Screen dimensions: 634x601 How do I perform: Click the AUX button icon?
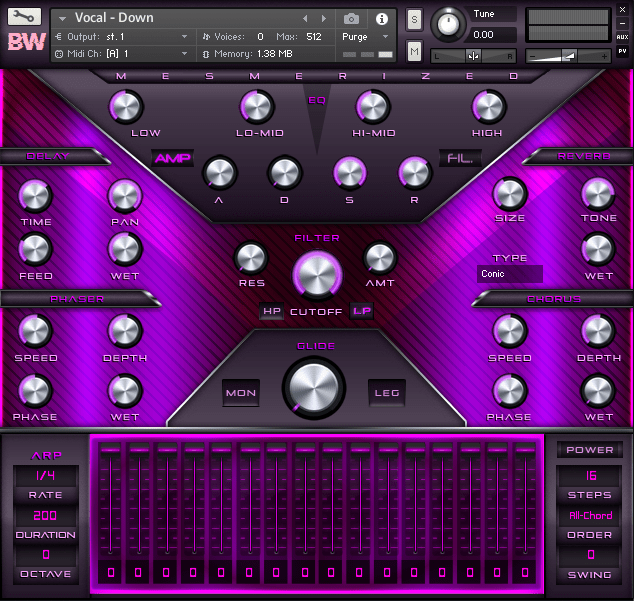(x=622, y=37)
